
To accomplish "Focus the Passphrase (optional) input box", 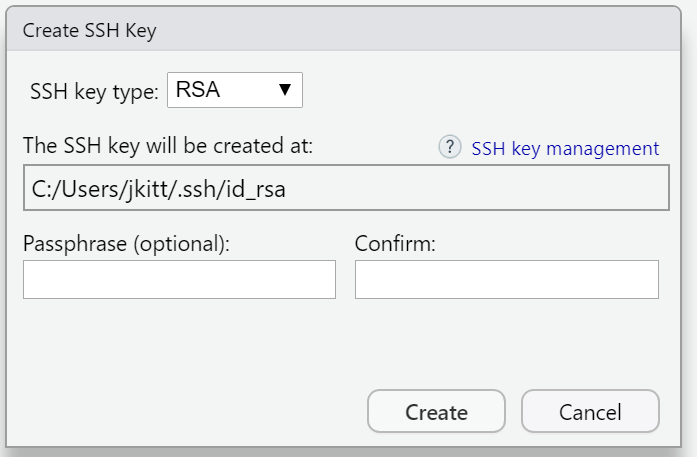I will 179,279.
